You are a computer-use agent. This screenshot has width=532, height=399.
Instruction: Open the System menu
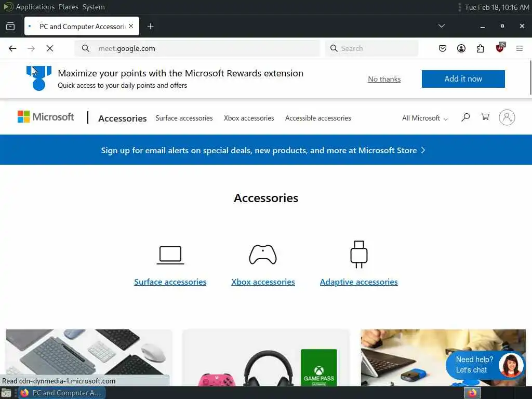click(x=94, y=7)
